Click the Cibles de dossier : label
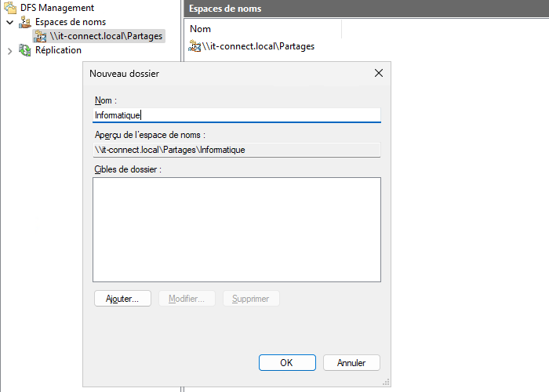549x392 pixels. (128, 169)
